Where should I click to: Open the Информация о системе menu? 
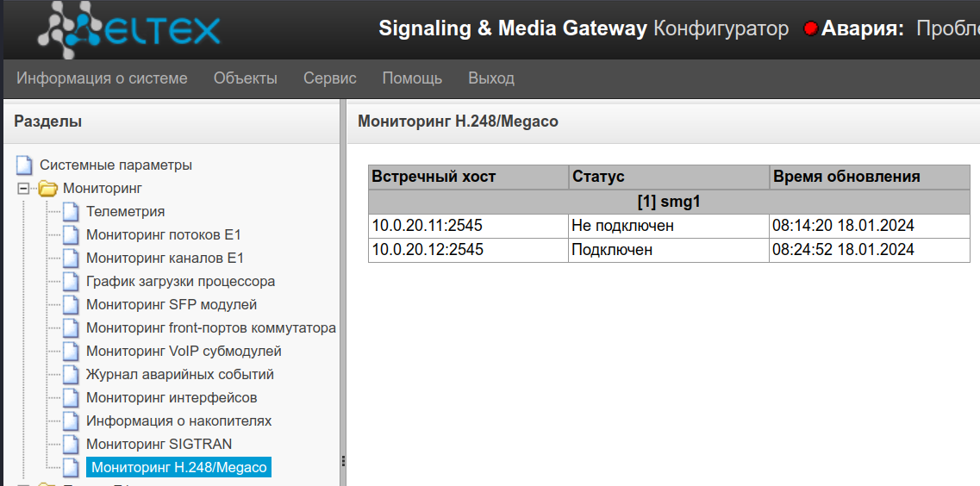pos(102,78)
